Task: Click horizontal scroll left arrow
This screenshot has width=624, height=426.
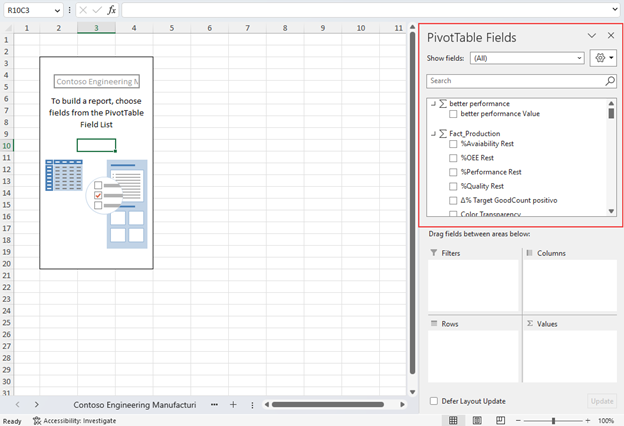Action: click(267, 405)
